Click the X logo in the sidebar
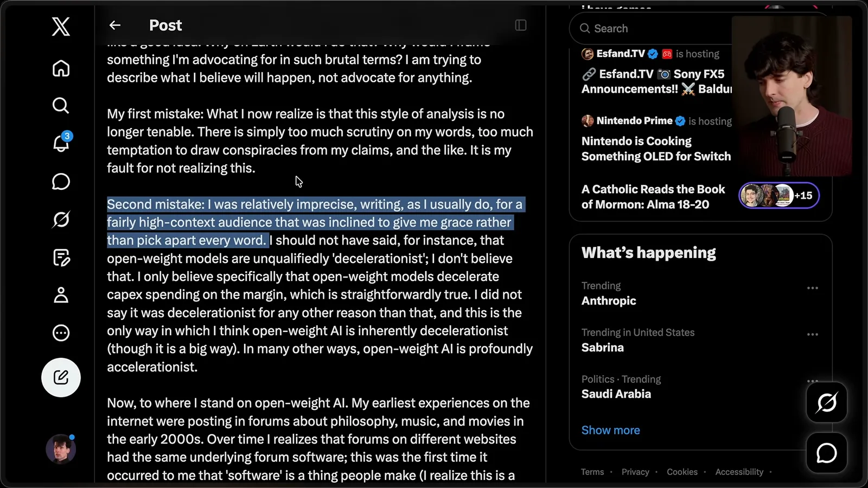This screenshot has height=488, width=868. pyautogui.click(x=61, y=26)
